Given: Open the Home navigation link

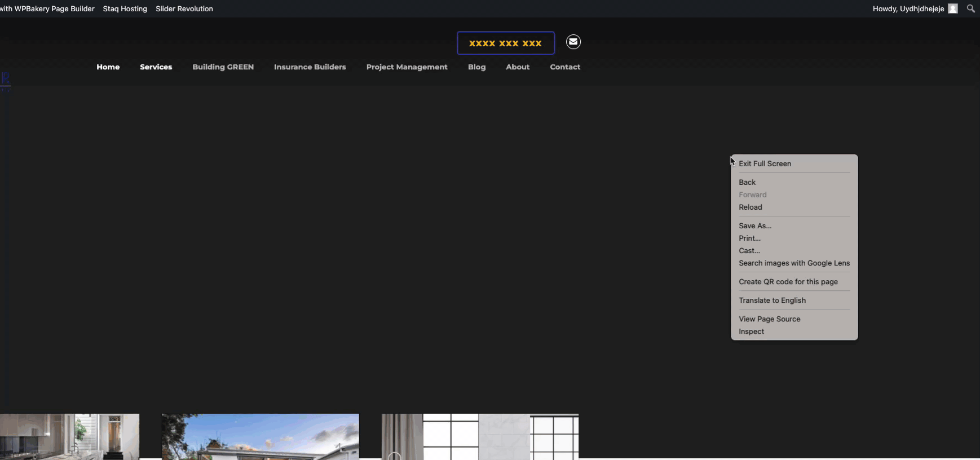Looking at the screenshot, I should 108,67.
